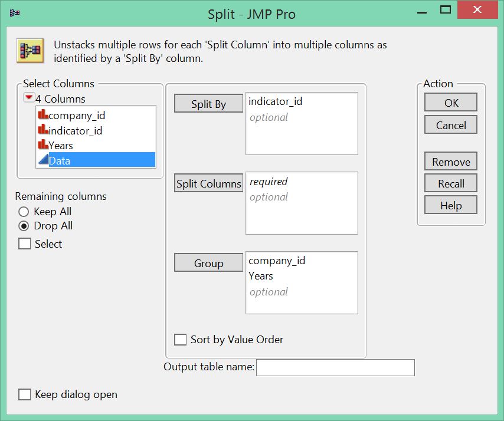Confirm with the OK button
This screenshot has height=421, width=504.
[451, 103]
